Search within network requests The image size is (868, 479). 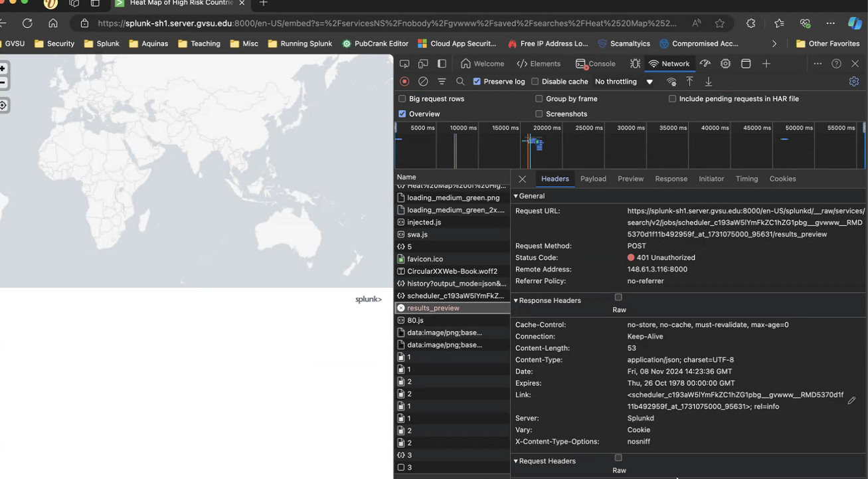coord(460,81)
